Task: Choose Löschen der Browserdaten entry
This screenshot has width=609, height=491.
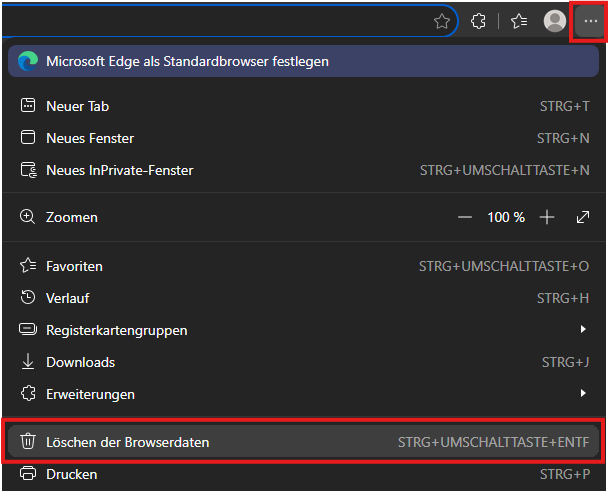Action: click(304, 442)
